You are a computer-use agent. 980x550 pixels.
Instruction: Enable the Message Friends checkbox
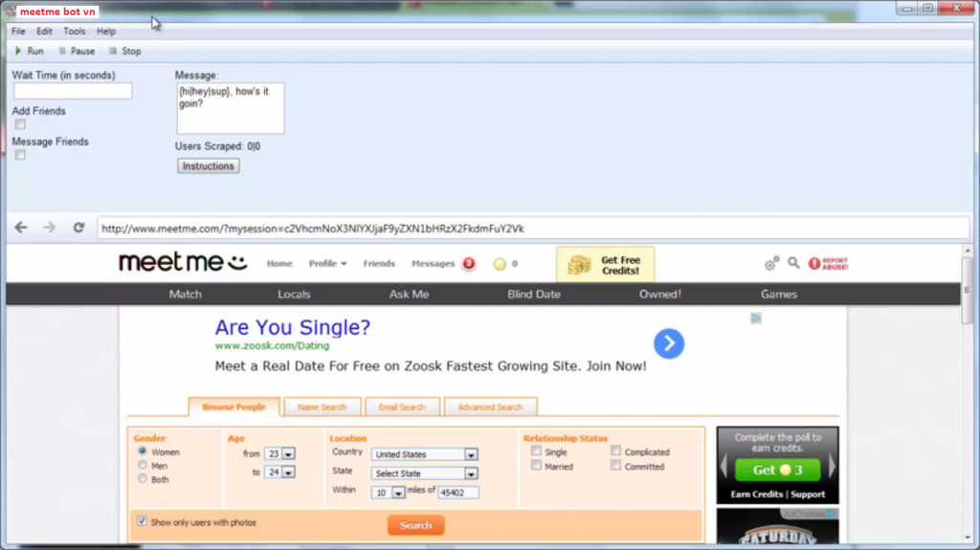point(20,155)
